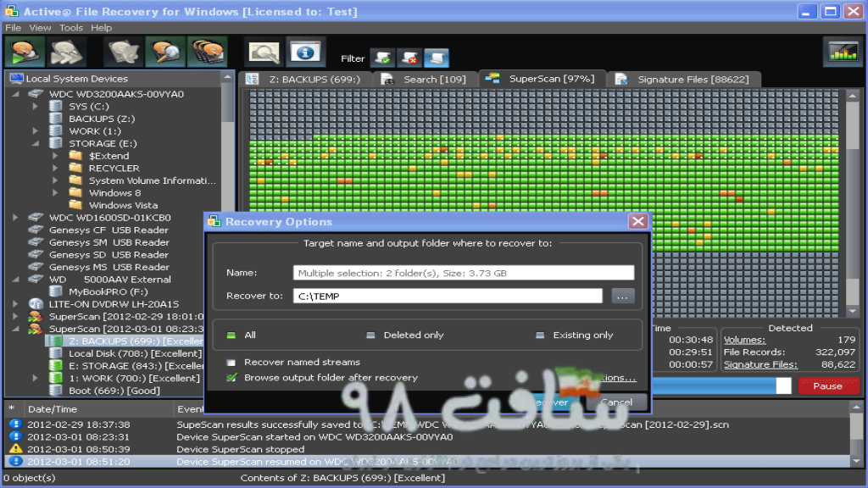Click the Boot (669:) volume icon
This screenshot has height=488, width=868.
[x=55, y=390]
